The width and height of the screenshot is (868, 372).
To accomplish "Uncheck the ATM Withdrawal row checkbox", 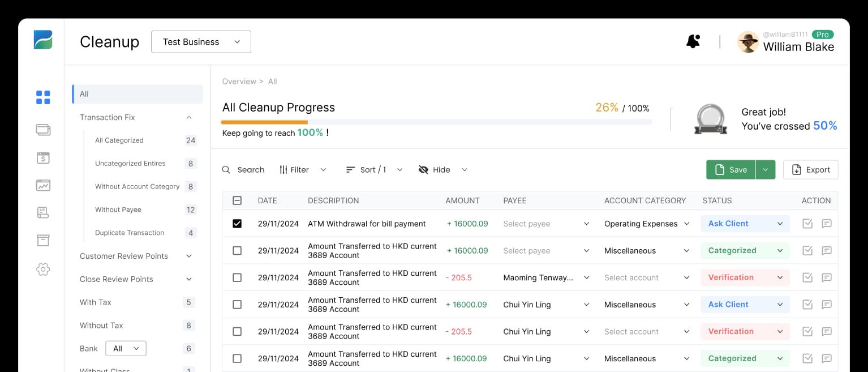I will [237, 223].
